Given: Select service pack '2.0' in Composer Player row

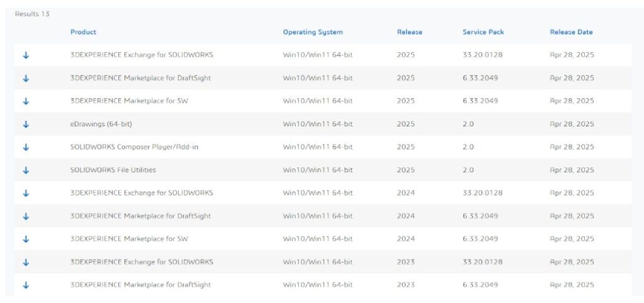Looking at the screenshot, I should pos(468,147).
